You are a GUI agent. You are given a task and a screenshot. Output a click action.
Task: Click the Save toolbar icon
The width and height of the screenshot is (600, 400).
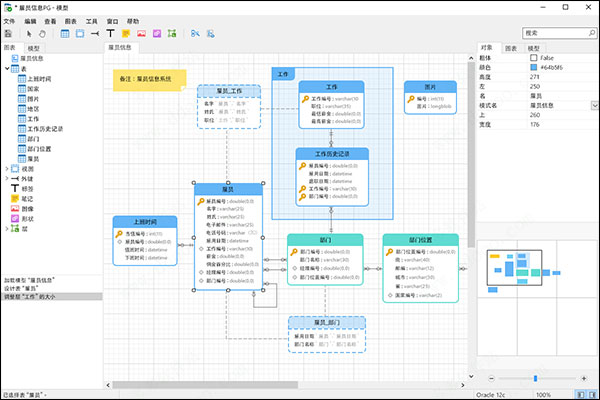point(8,34)
